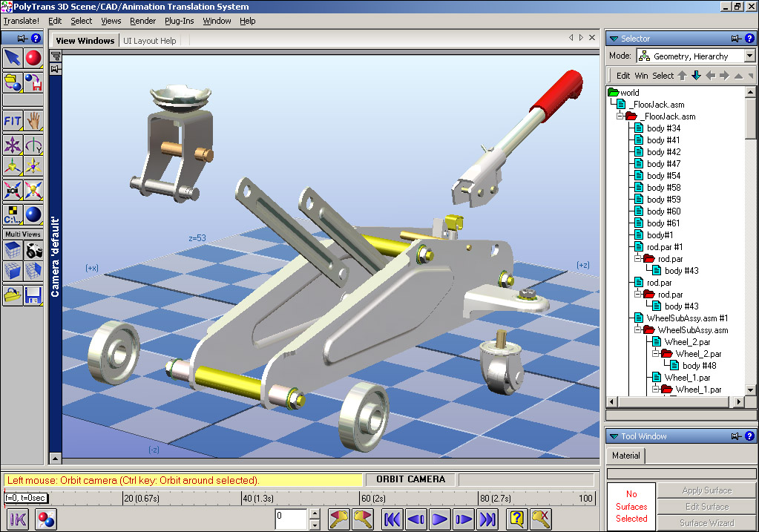Screen dimensions: 759x532
Task: Switch to the UI Layout Help tab
Action: 150,41
